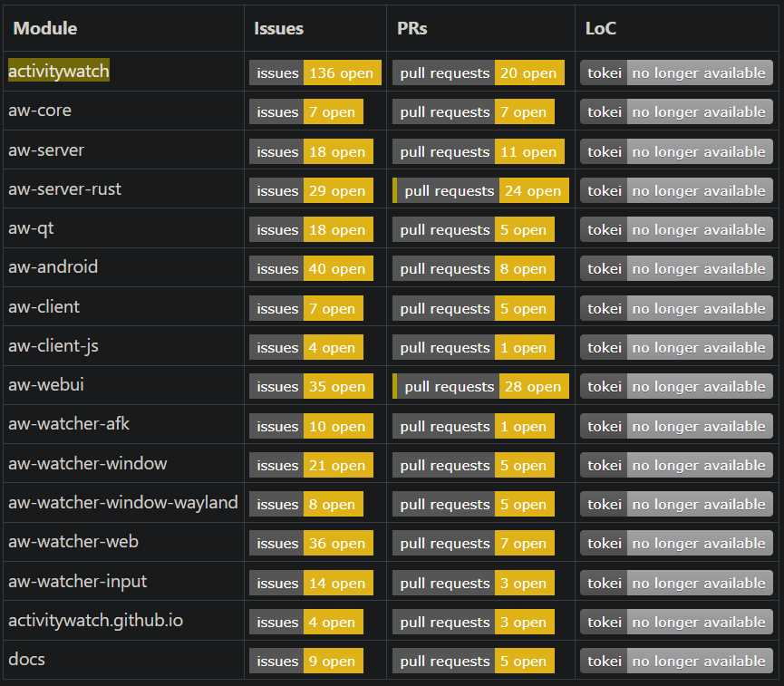Open docs pull requests 5 open badge
Screen dimensions: 784x686
click(x=473, y=661)
